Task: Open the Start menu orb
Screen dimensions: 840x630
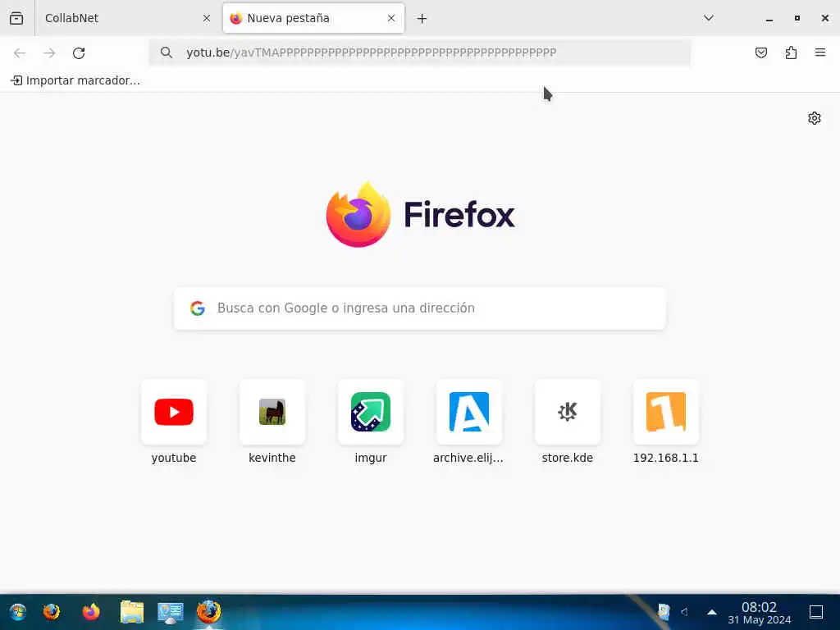Action: tap(18, 612)
